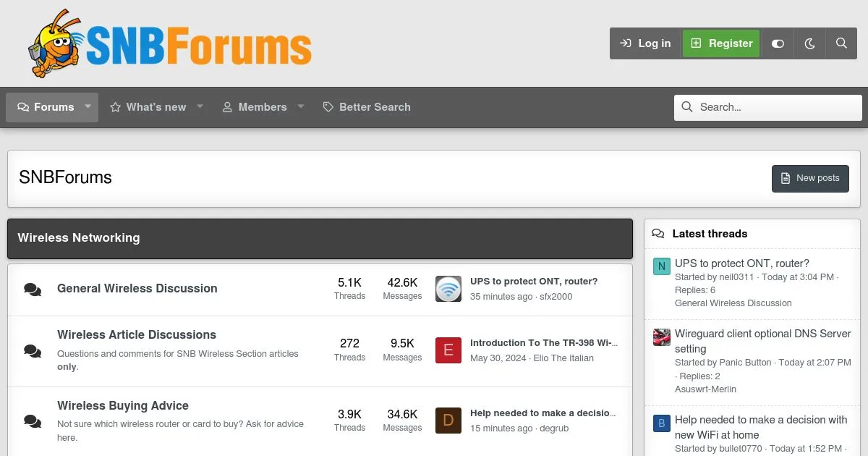This screenshot has width=868, height=456.
Task: Expand the Members dropdown arrow
Action: (x=301, y=107)
